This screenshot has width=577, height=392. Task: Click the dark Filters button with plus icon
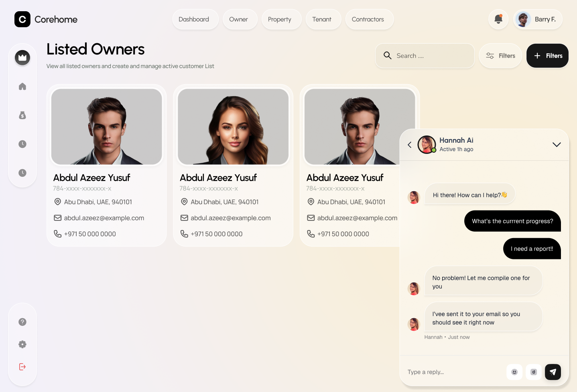[x=547, y=56]
